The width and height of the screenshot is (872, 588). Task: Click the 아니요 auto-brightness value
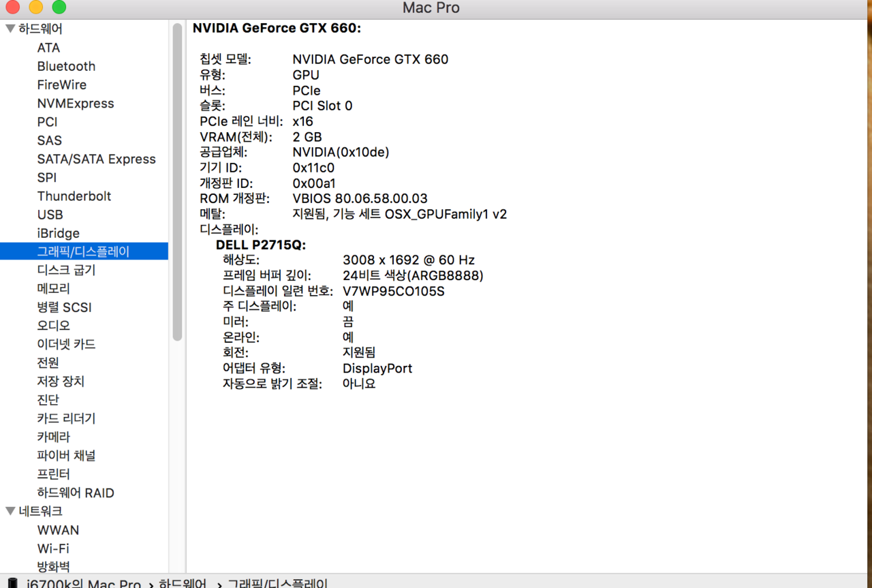tap(359, 384)
